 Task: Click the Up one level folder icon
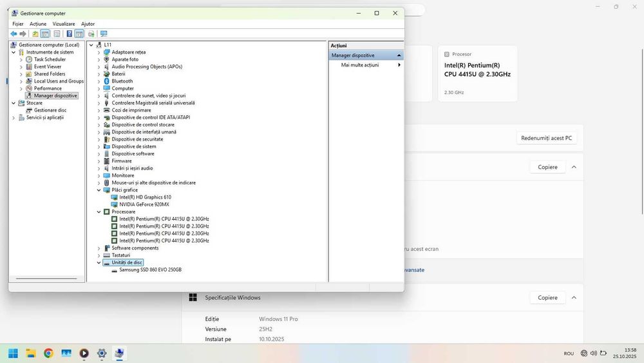pyautogui.click(x=35, y=34)
